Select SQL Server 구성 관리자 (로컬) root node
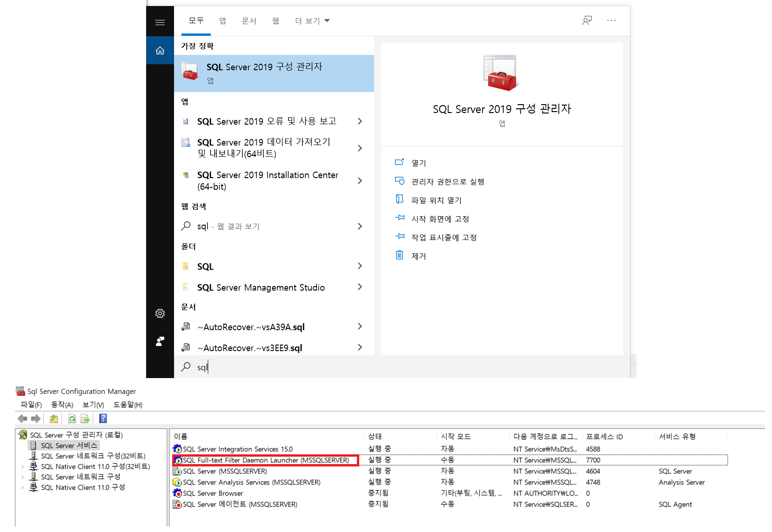The width and height of the screenshot is (772, 532). tap(76, 435)
